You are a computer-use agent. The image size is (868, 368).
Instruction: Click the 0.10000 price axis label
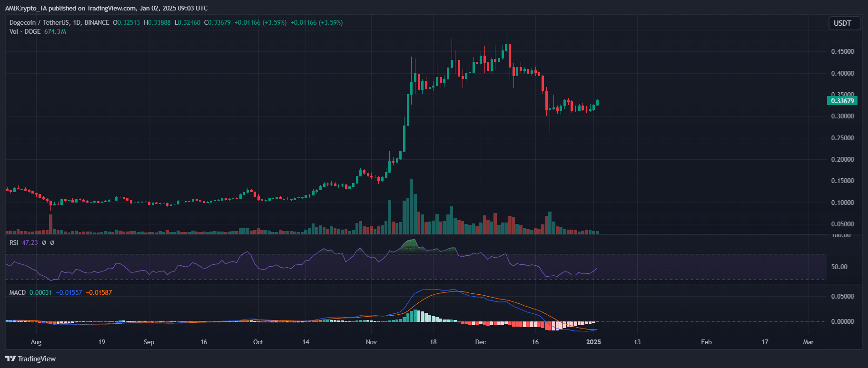842,203
